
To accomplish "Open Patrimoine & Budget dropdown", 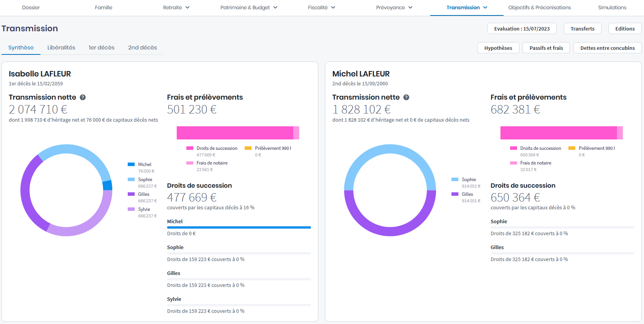I will (x=248, y=8).
